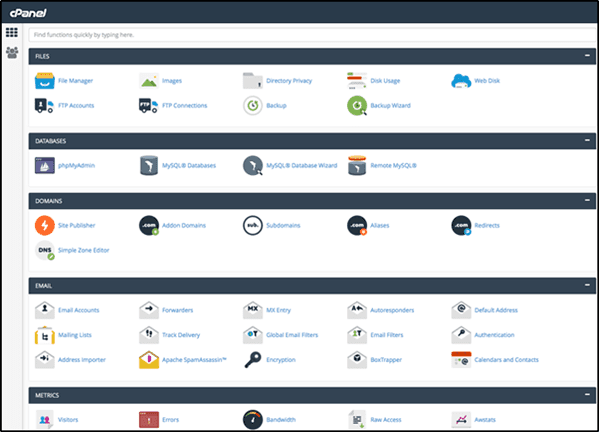This screenshot has height=432, width=599.
Task: Collapse the Files section
Action: tap(587, 56)
